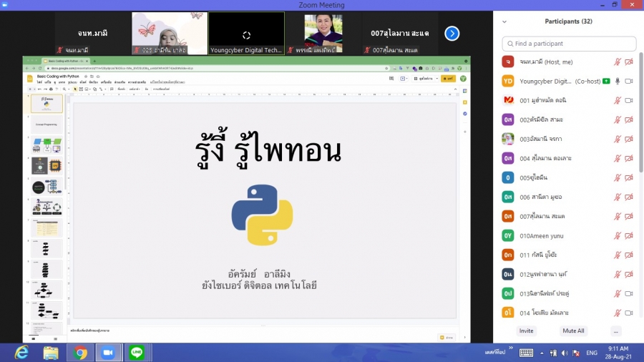Click the Zoom icon in the taskbar

click(108, 352)
